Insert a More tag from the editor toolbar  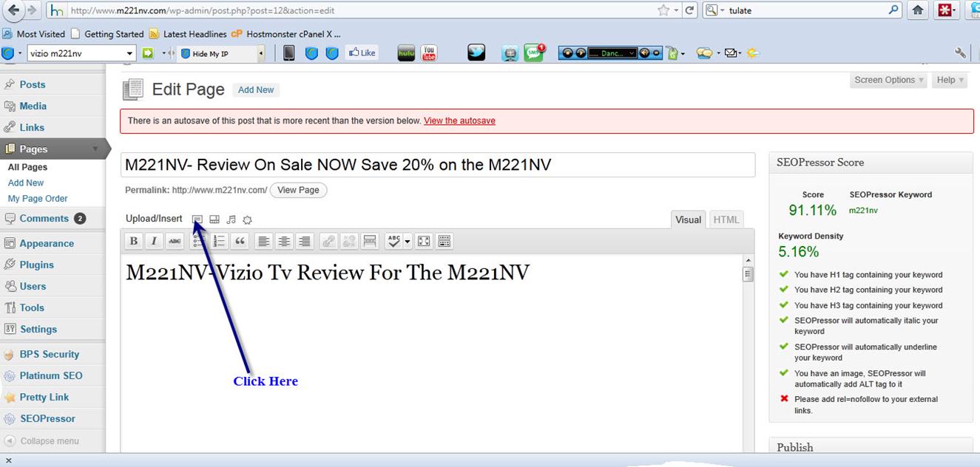click(370, 241)
